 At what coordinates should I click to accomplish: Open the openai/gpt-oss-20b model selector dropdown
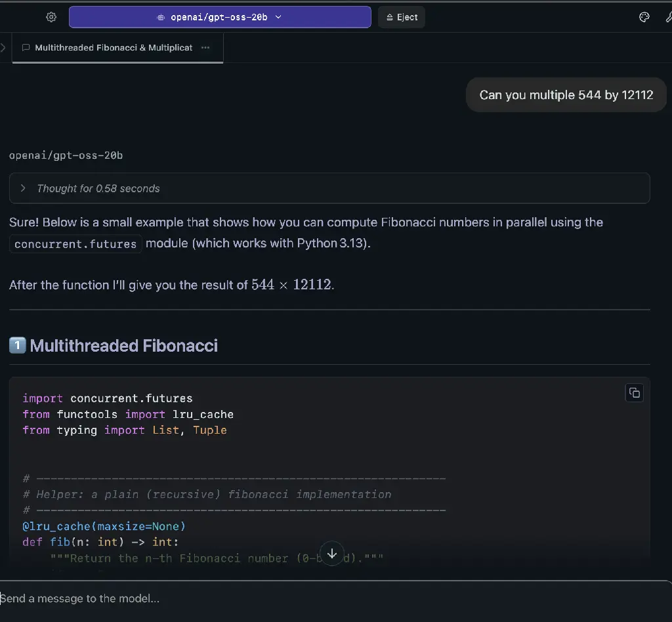point(220,17)
